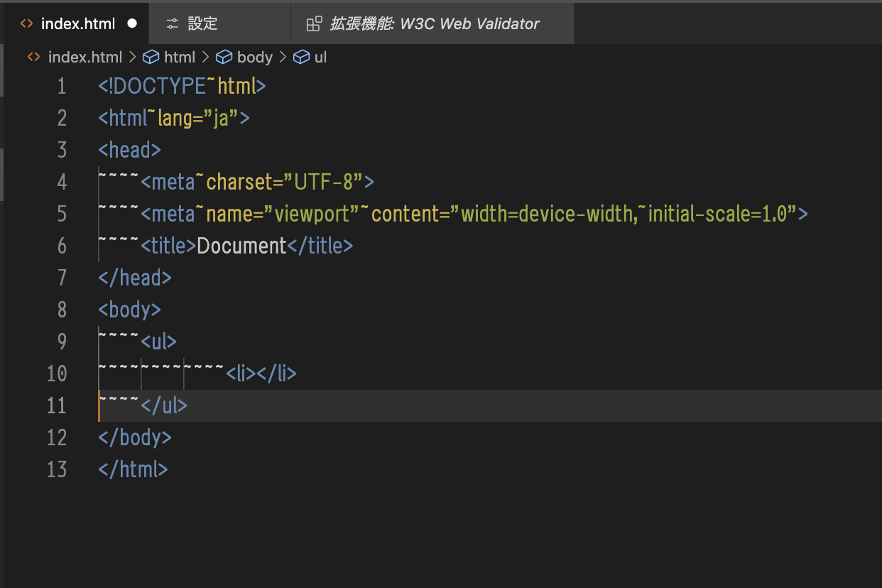
Task: Click the sliders icon on the 設定 tab
Action: (x=172, y=24)
